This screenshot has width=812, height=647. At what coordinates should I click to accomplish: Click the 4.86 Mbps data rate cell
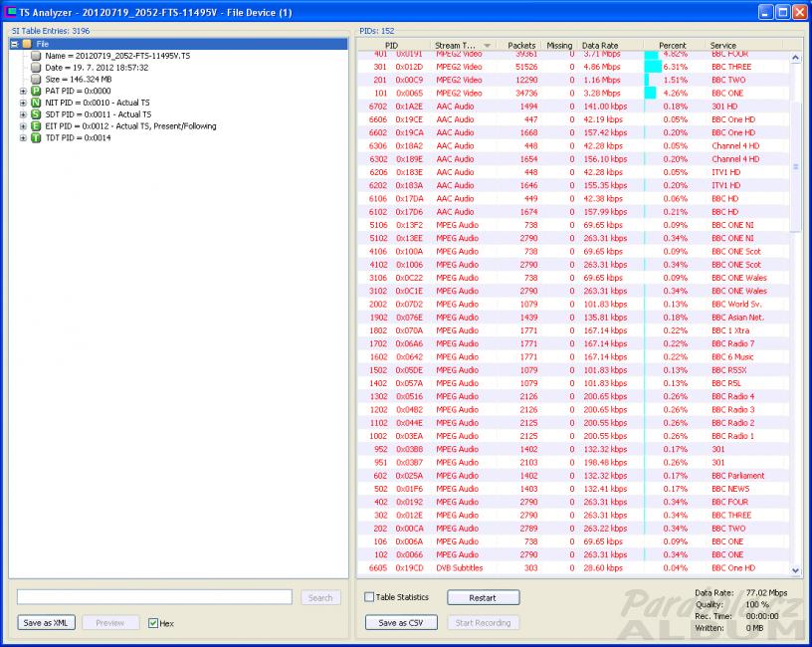click(602, 67)
